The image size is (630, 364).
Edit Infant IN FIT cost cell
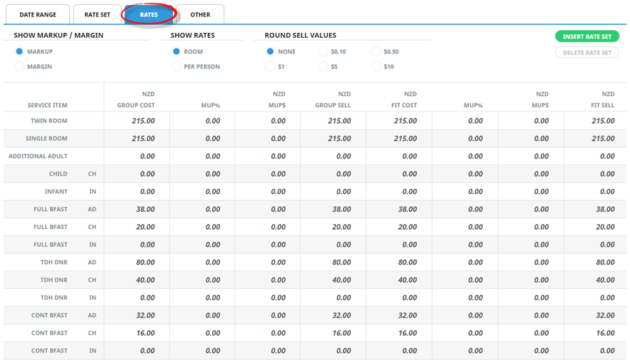click(399, 191)
